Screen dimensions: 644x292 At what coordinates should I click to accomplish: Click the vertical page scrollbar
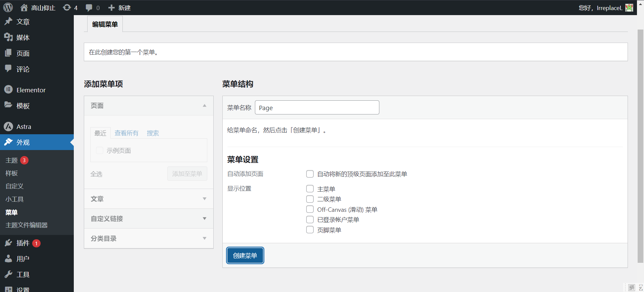[x=640, y=146]
